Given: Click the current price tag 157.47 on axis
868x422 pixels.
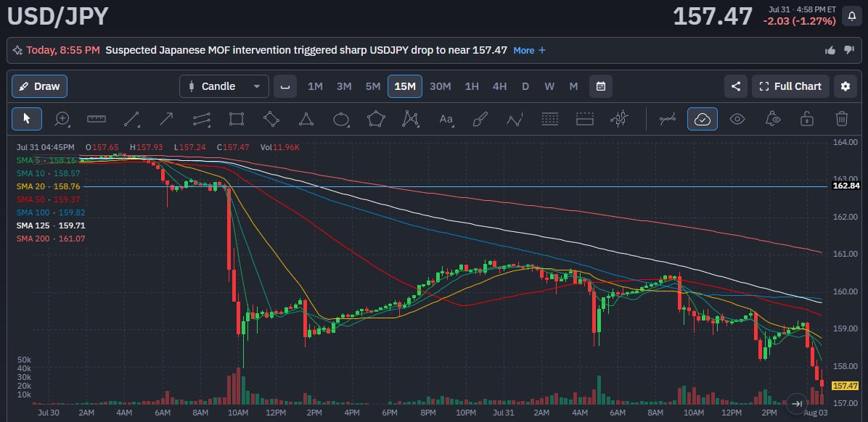Looking at the screenshot, I should (845, 386).
